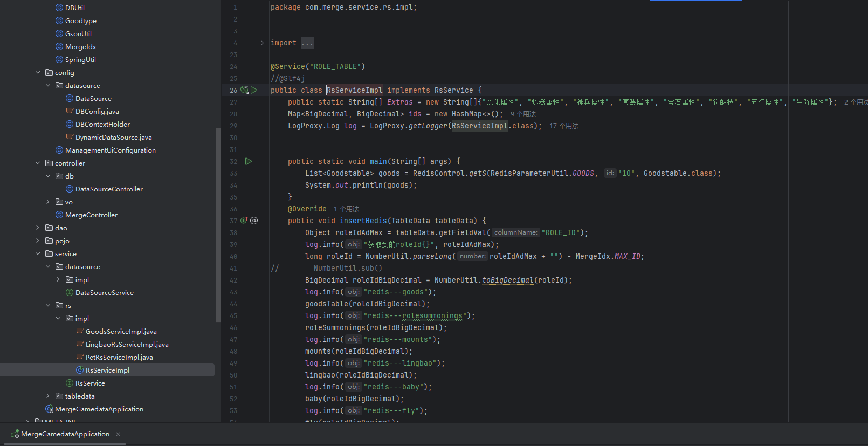The width and height of the screenshot is (868, 446).
Task: Expand the dao folder
Action: 38,228
